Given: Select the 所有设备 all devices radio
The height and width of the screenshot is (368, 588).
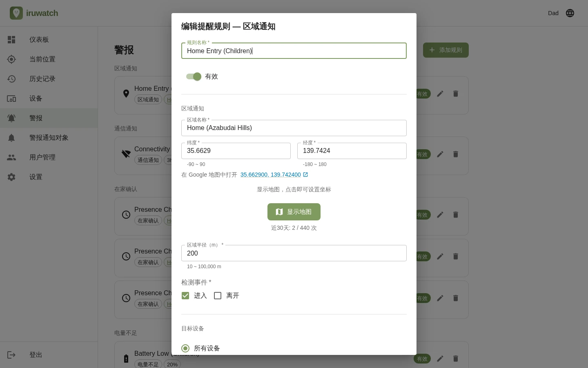Looking at the screenshot, I should [x=185, y=348].
